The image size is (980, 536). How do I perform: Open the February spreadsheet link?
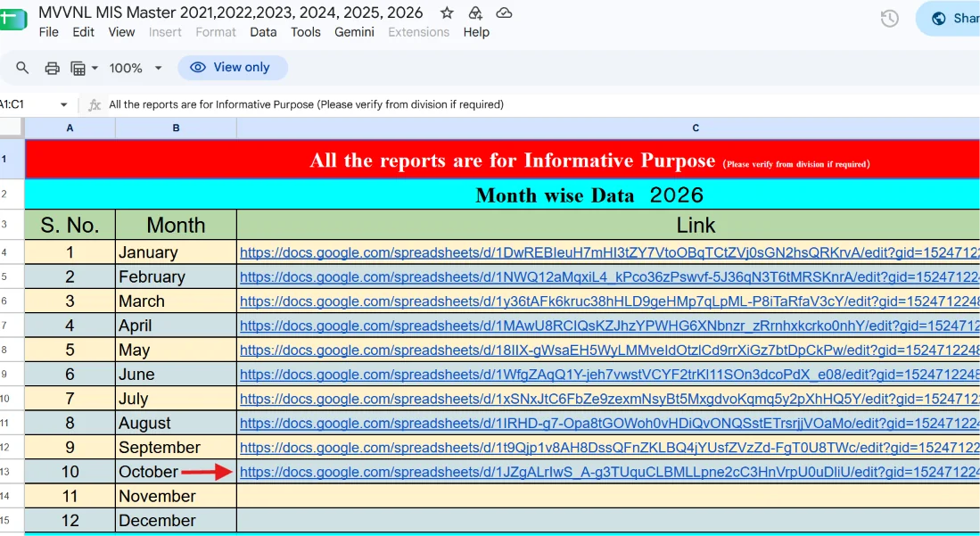(609, 277)
